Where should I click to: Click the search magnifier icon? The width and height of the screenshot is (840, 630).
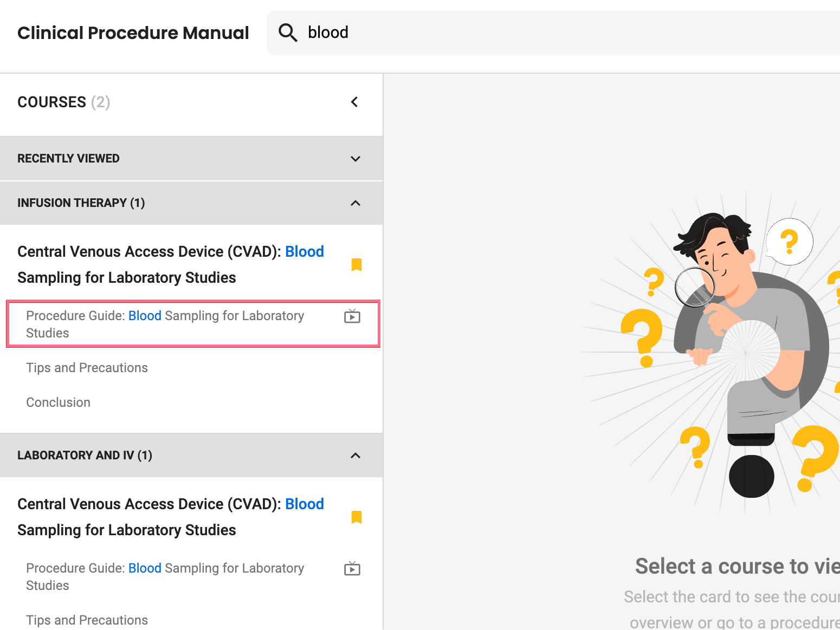tap(288, 33)
